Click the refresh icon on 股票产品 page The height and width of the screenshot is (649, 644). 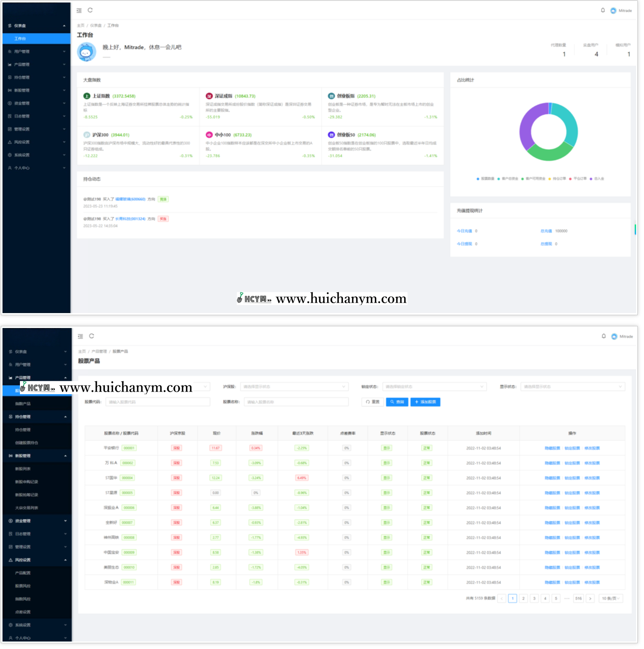91,336
